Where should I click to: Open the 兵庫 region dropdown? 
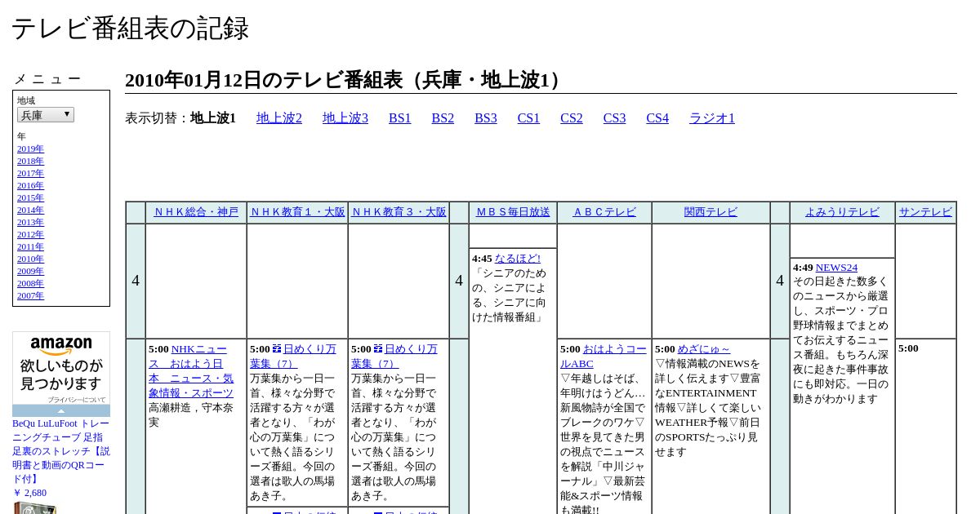[x=46, y=115]
